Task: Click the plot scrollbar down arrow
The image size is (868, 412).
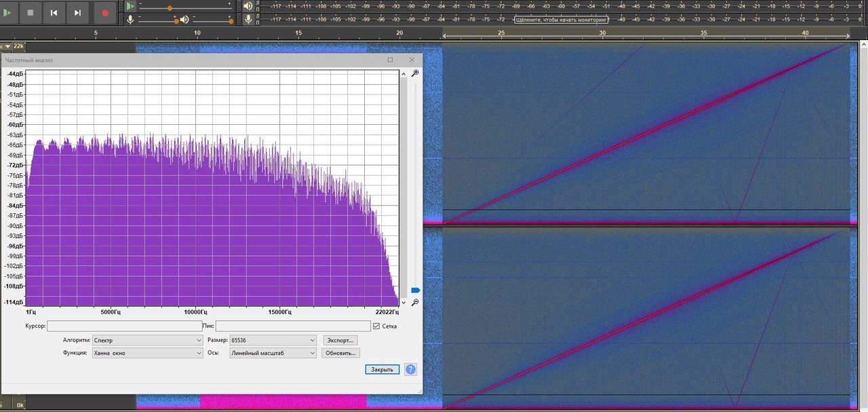Action: pyautogui.click(x=403, y=302)
